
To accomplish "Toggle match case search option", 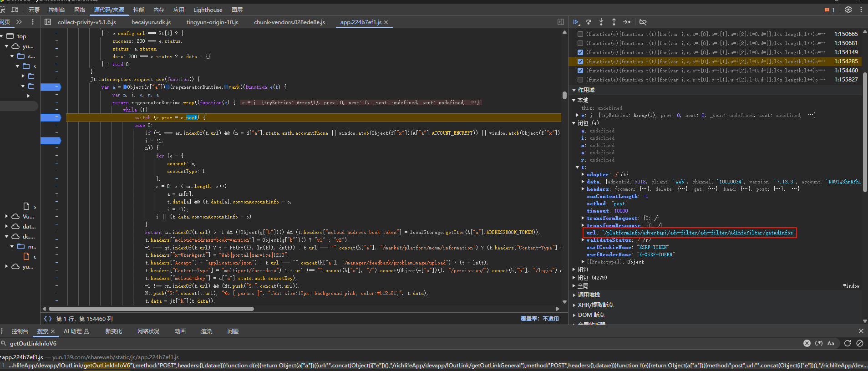I will pos(831,343).
